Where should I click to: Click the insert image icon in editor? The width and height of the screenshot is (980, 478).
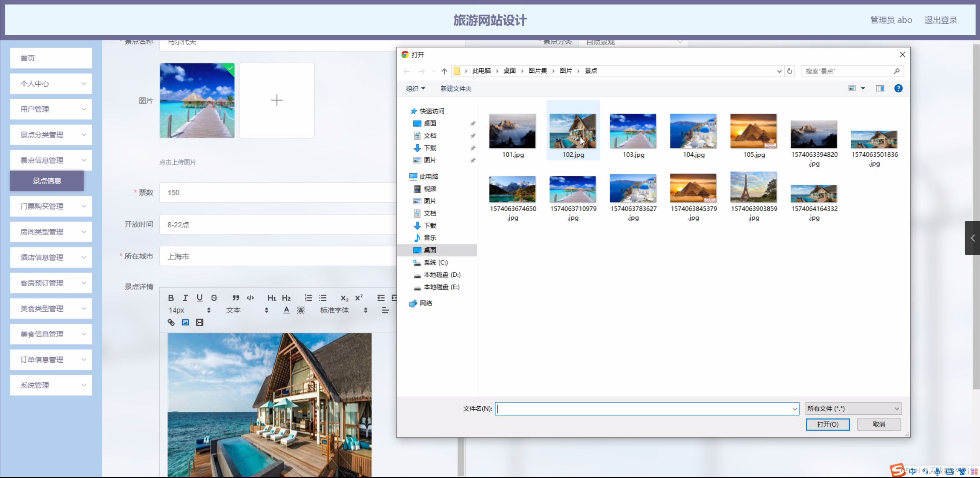[x=185, y=322]
